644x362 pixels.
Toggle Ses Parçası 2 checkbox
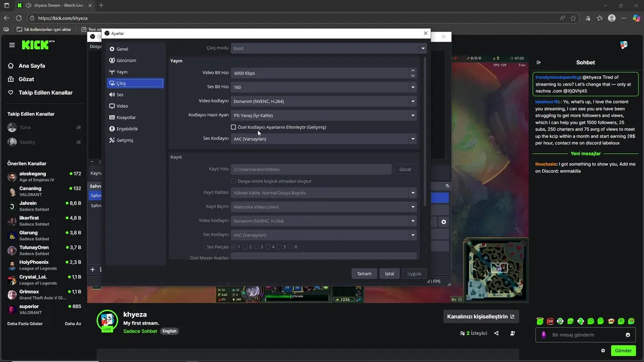point(245,247)
